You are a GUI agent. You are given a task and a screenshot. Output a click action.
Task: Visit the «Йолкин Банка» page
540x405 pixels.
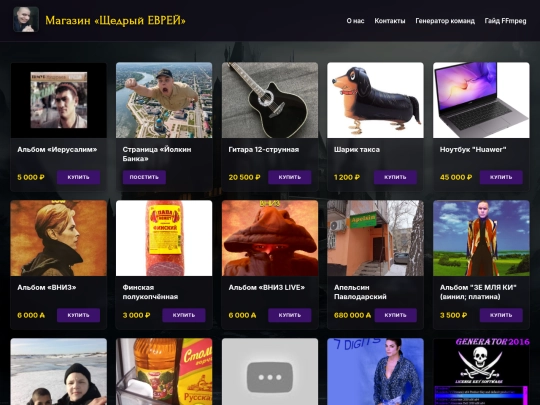coord(144,177)
